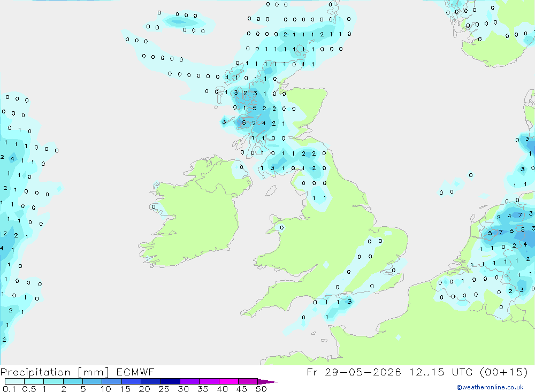Click the legend label '30'
Viewport: 535px width, 392px height.
pos(183,389)
